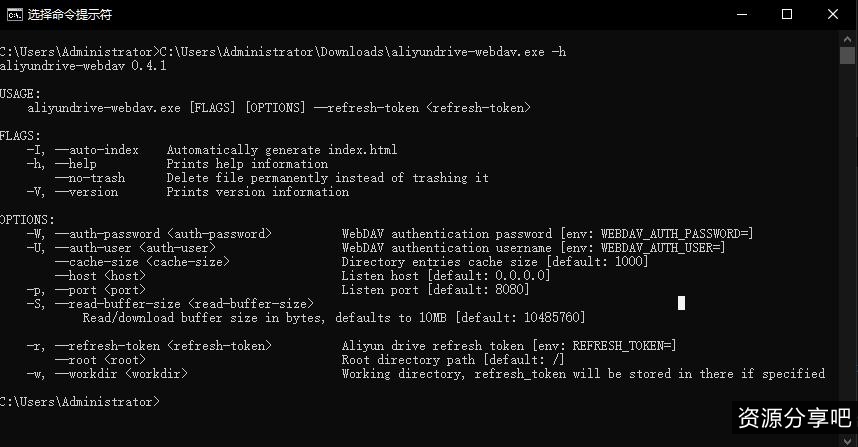
Task: Close the command prompt window
Action: [834, 14]
